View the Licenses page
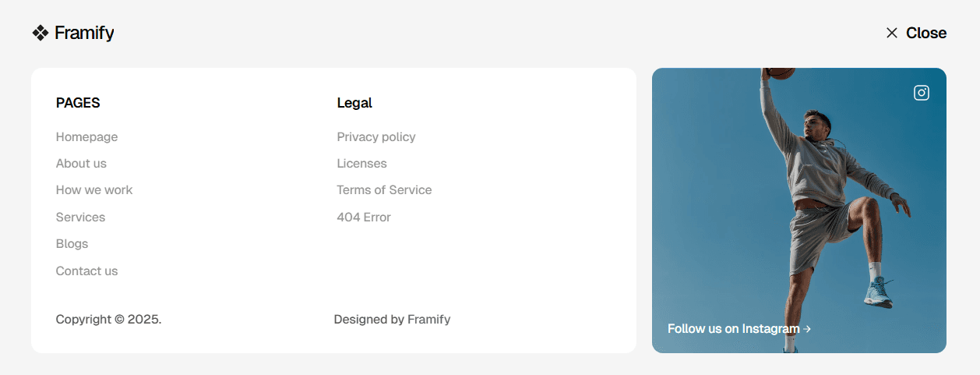Image resolution: width=980 pixels, height=375 pixels. [x=361, y=164]
